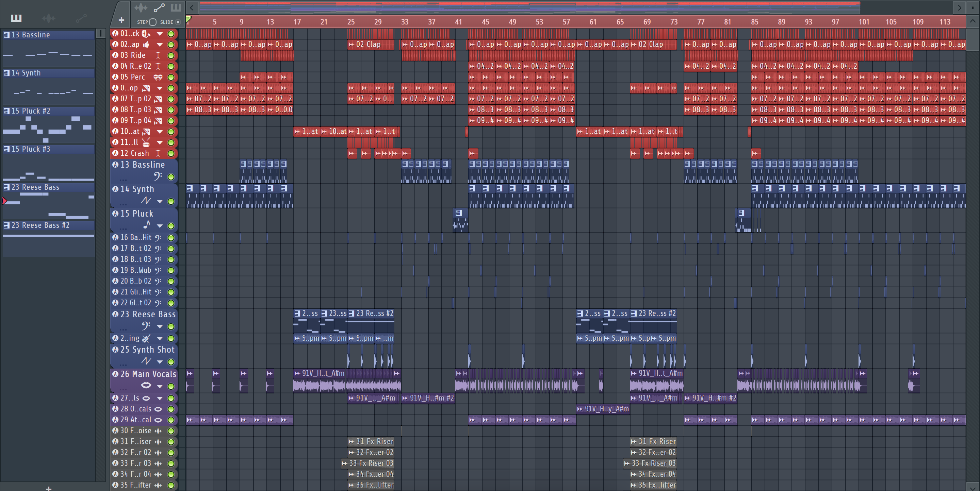Expand the 15 Pluck track group arrow

coord(160,226)
